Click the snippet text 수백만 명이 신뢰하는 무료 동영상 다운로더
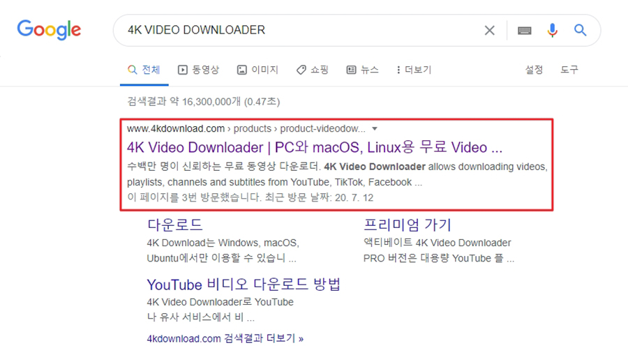Image resolution: width=628 pixels, height=364 pixels. [224, 167]
